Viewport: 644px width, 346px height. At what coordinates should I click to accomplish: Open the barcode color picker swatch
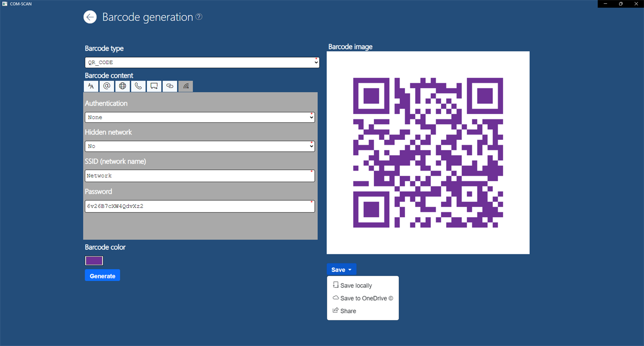(94, 261)
